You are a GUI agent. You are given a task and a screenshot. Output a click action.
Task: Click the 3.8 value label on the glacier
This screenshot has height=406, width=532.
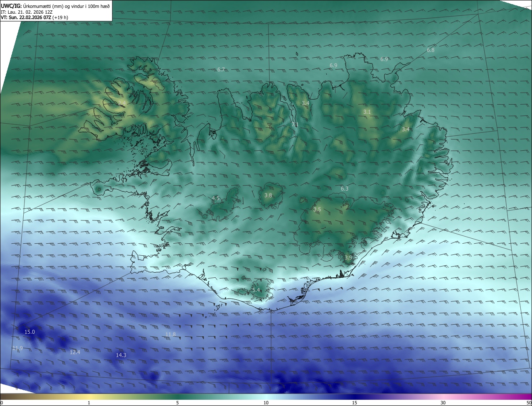[268, 196]
